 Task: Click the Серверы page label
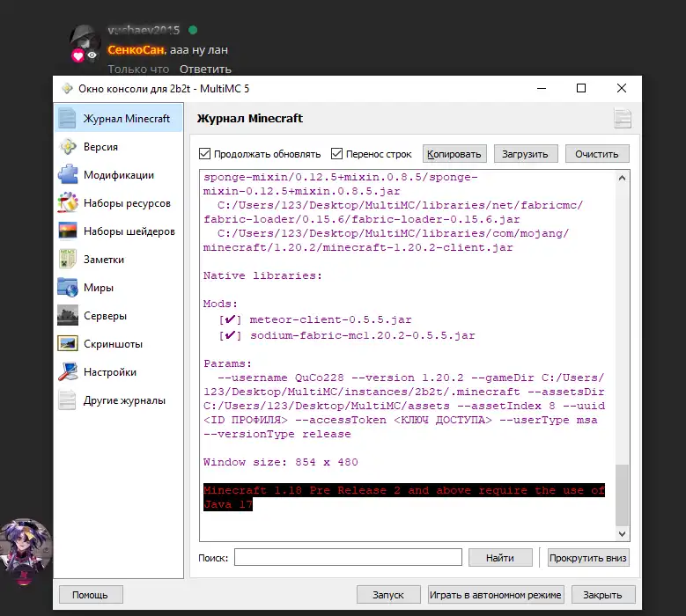tap(105, 316)
